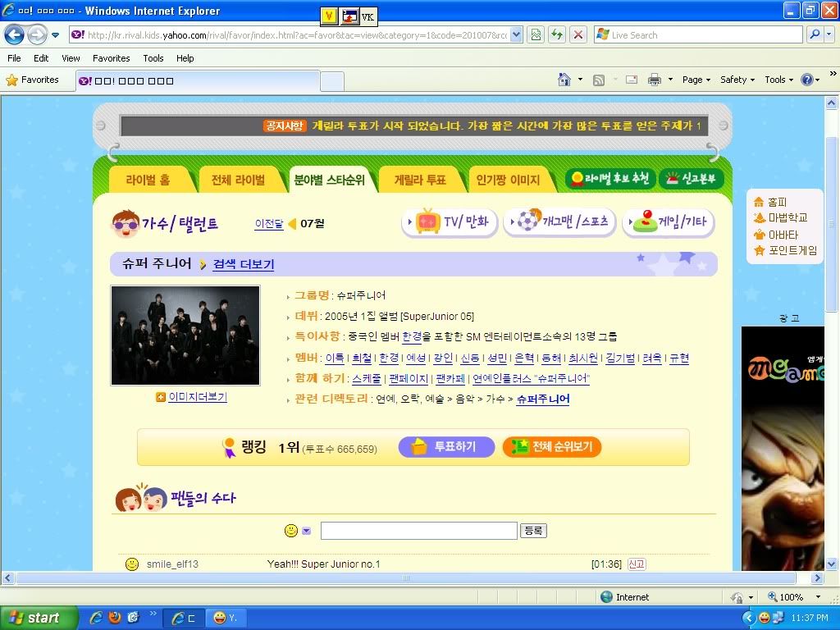840x630 pixels.
Task: Open the View menu
Action: pyautogui.click(x=71, y=58)
